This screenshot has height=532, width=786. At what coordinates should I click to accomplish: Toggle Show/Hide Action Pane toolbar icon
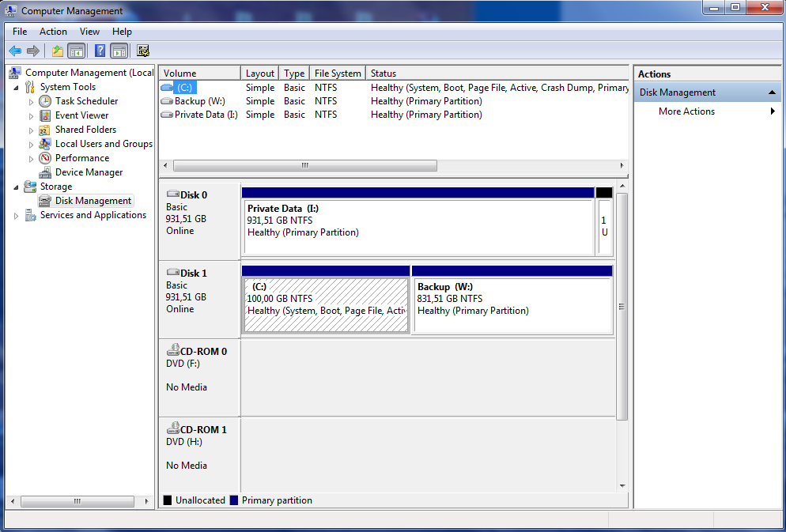coord(119,51)
